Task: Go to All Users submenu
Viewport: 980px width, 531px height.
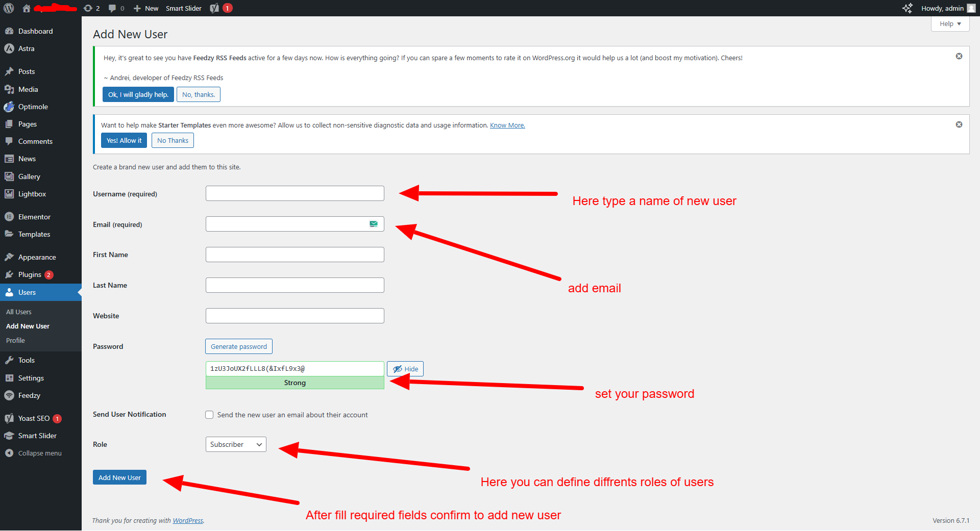Action: point(19,312)
